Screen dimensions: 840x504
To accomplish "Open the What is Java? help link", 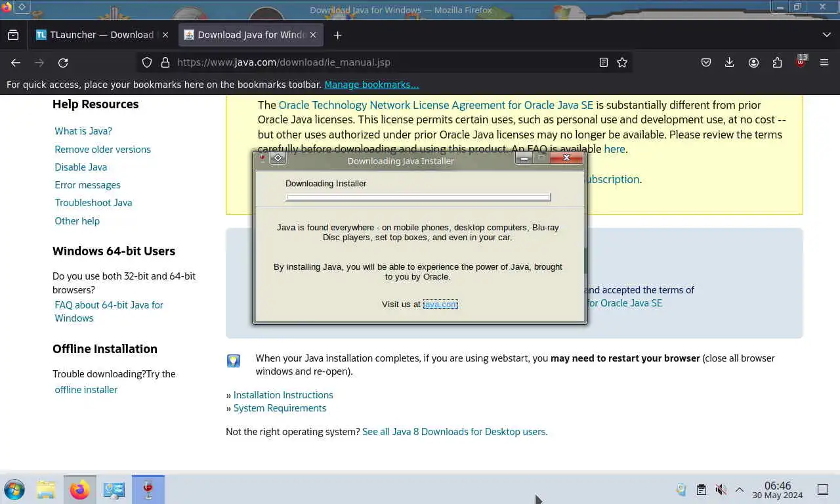I will (x=83, y=131).
